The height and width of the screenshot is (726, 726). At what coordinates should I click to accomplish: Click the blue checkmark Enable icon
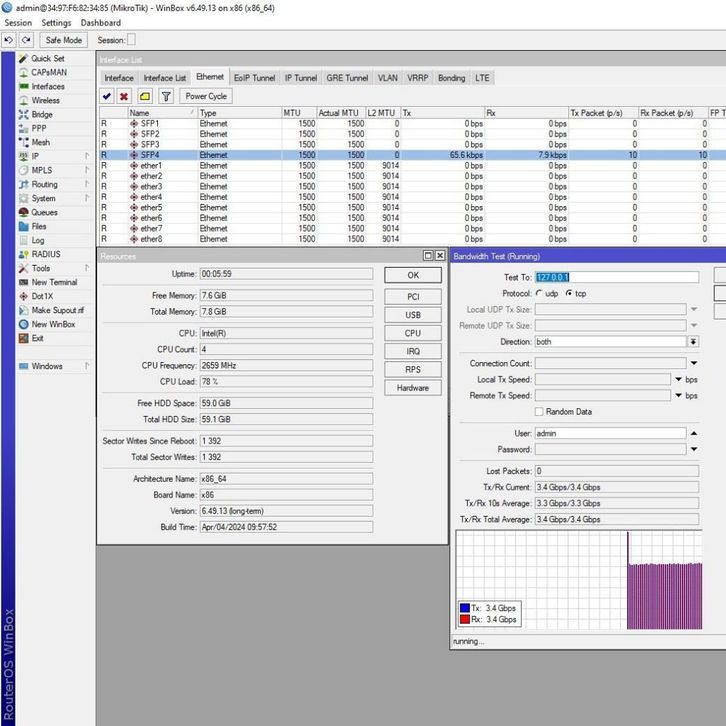107,96
